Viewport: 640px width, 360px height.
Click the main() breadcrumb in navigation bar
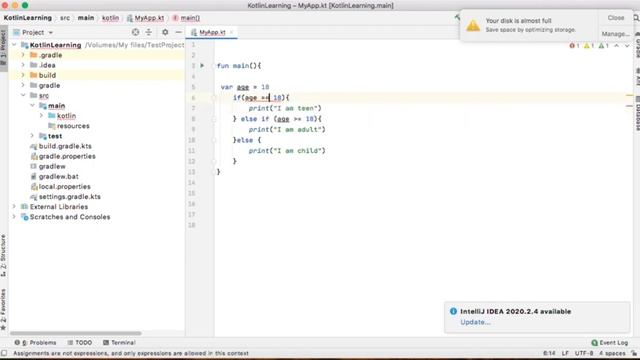[x=186, y=18]
